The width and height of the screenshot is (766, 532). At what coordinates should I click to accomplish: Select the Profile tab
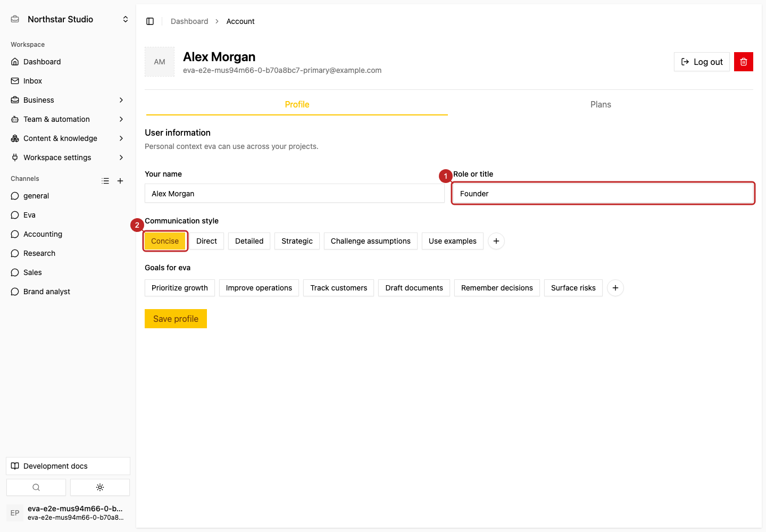(297, 104)
